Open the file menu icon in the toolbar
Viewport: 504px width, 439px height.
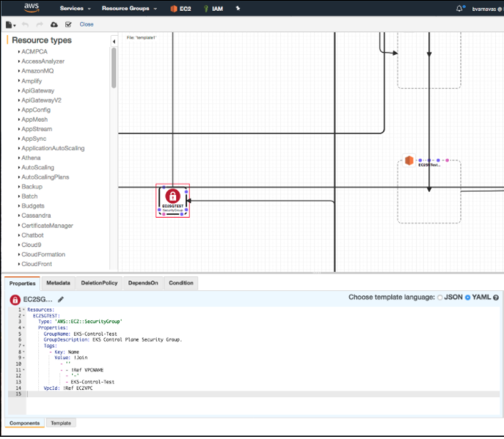coord(10,25)
